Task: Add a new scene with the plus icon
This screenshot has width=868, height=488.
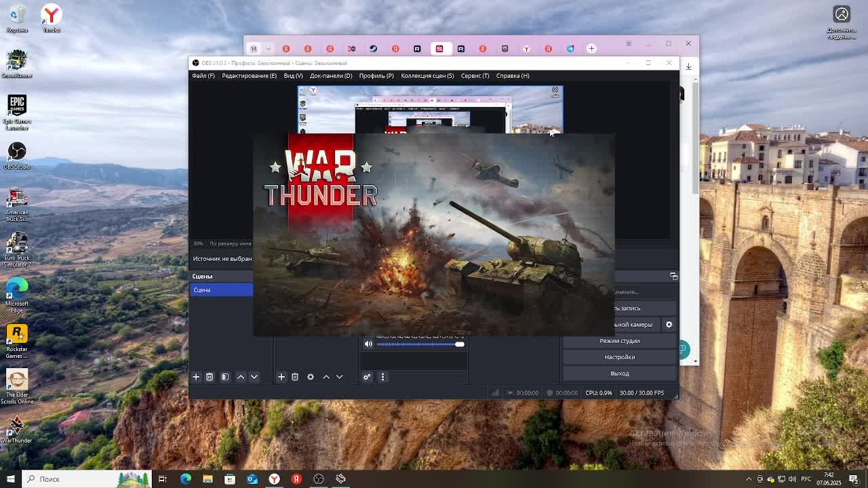Action: pos(196,377)
